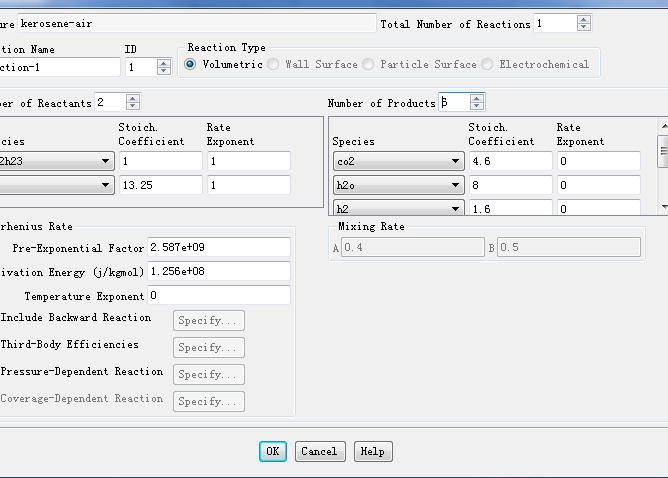
Task: Click the Mixture name field kerosene-air
Action: pyautogui.click(x=197, y=23)
